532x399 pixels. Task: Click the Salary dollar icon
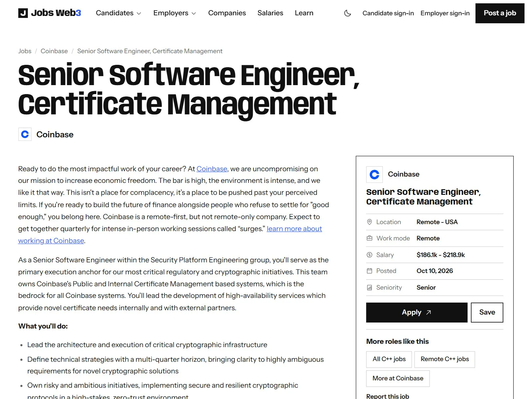coord(369,255)
